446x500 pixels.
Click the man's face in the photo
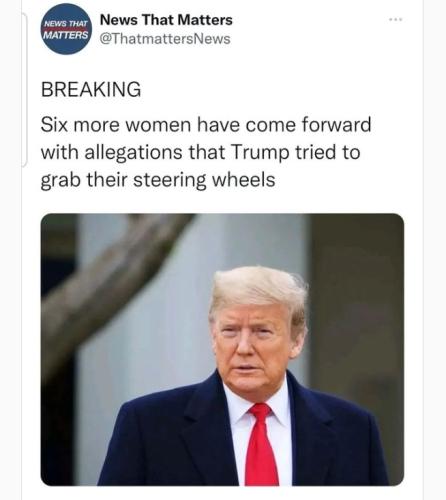pos(253,343)
